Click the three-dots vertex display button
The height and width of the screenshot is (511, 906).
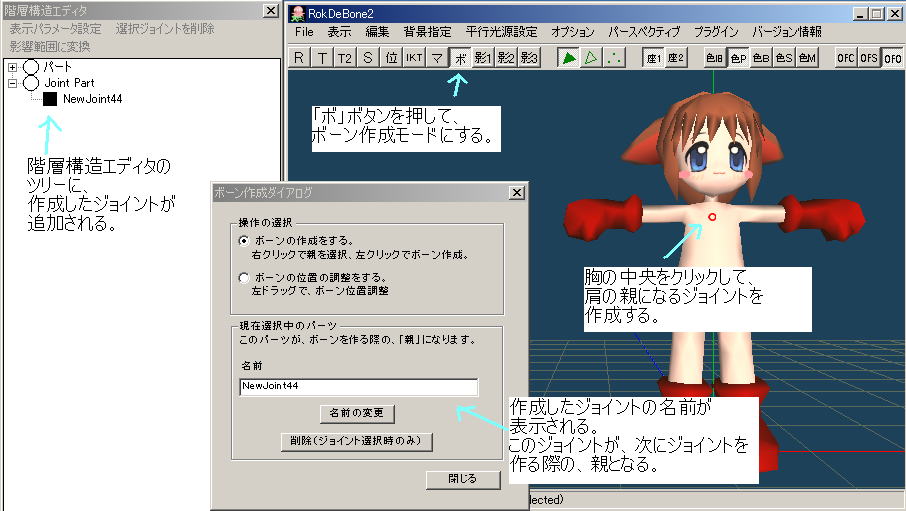tap(614, 58)
